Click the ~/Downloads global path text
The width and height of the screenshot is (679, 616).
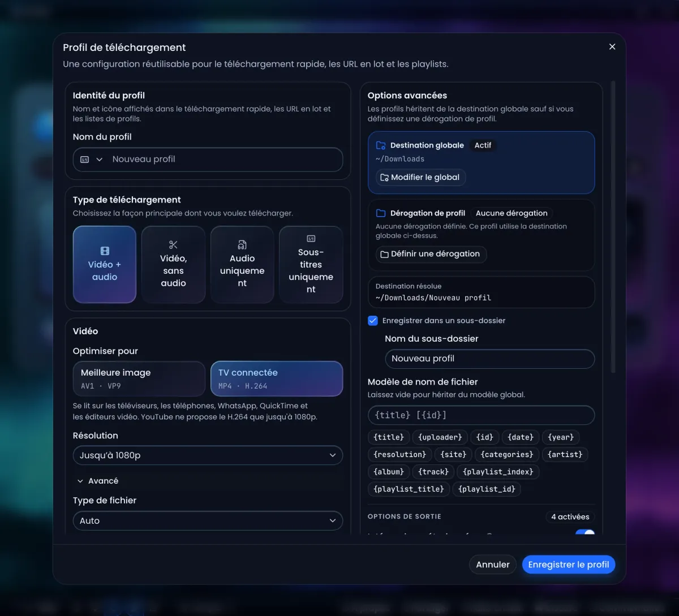click(400, 159)
